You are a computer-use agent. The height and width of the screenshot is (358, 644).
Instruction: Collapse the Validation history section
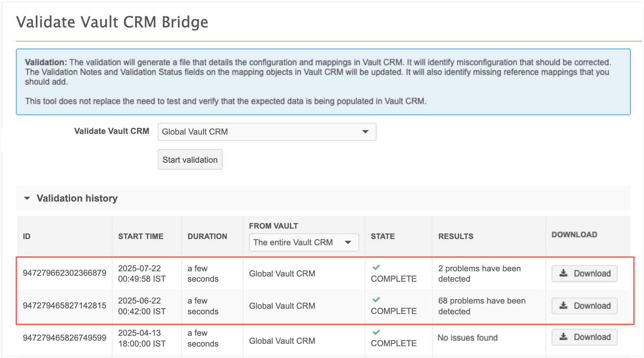(x=27, y=198)
